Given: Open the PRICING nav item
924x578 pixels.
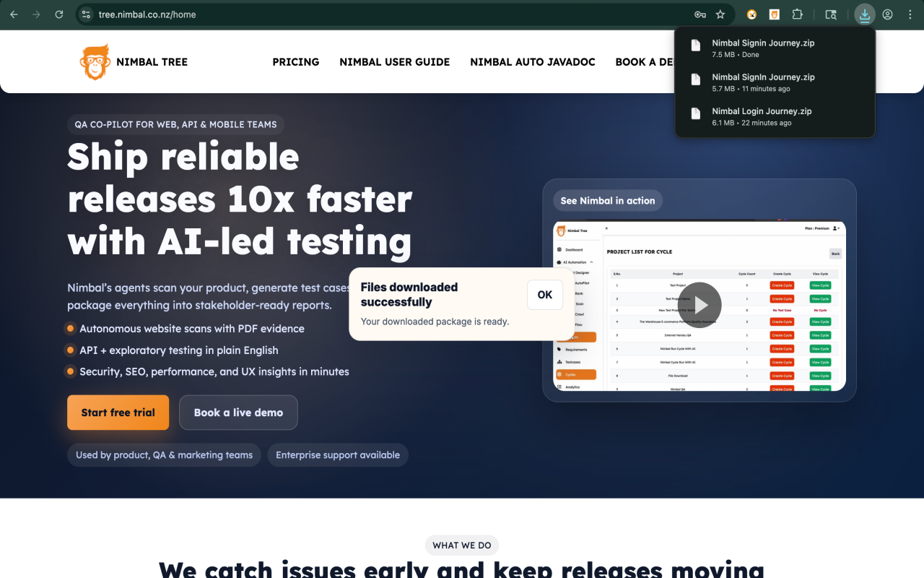Looking at the screenshot, I should pyautogui.click(x=296, y=62).
